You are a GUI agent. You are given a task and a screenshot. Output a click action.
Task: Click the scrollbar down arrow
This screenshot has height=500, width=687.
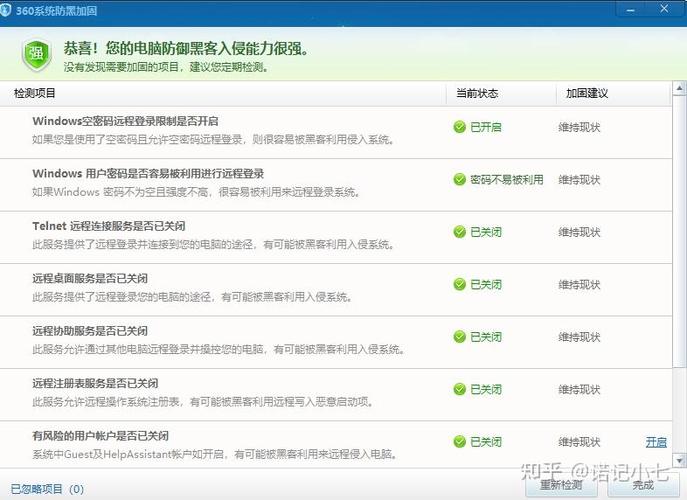pos(679,461)
